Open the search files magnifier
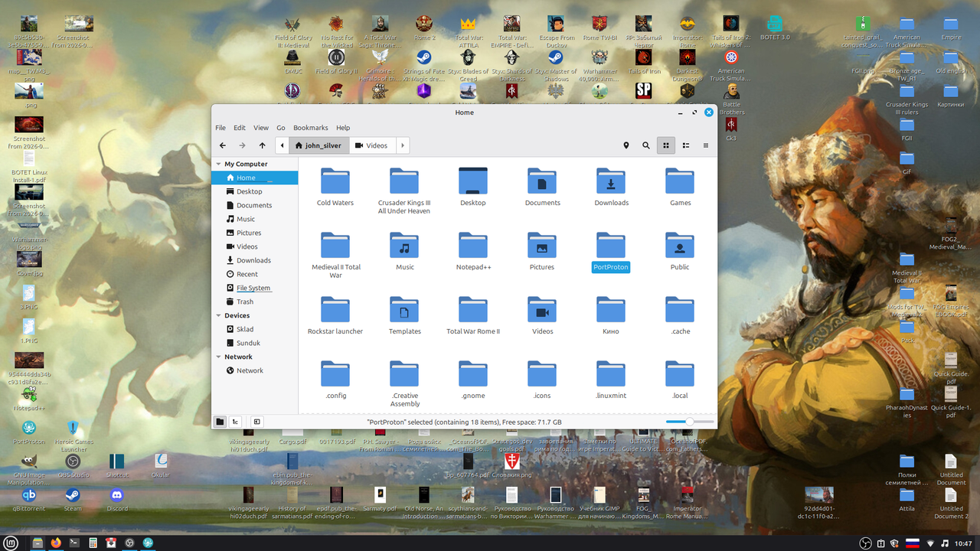 (646, 145)
